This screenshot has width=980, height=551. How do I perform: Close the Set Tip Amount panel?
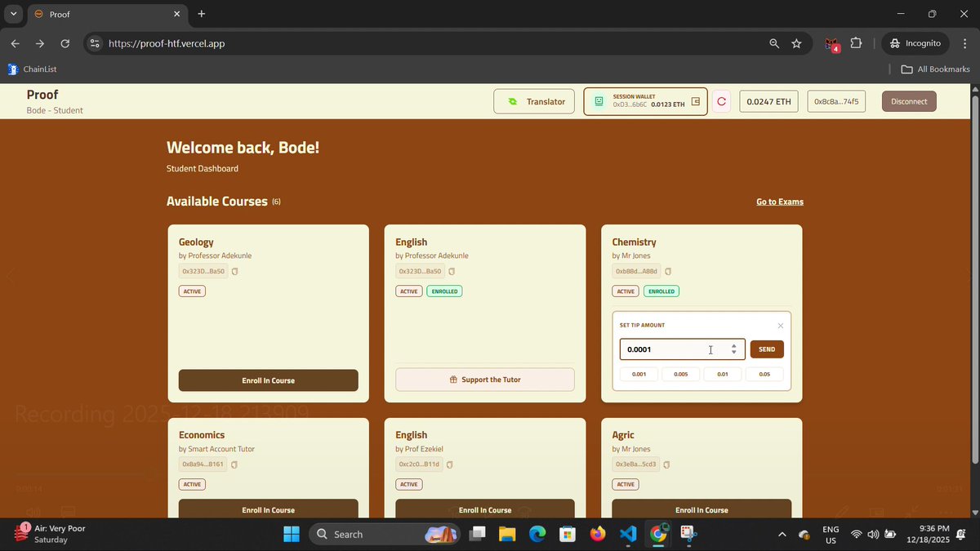[x=780, y=326]
